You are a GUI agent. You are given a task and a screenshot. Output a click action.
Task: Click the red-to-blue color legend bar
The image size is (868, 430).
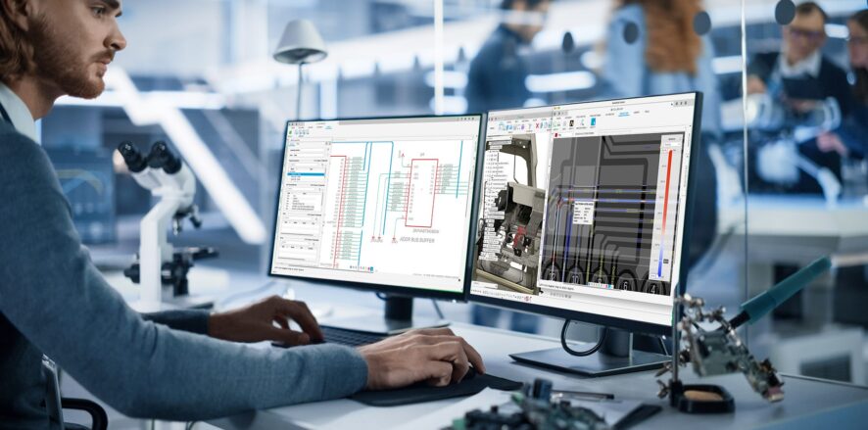point(664,214)
